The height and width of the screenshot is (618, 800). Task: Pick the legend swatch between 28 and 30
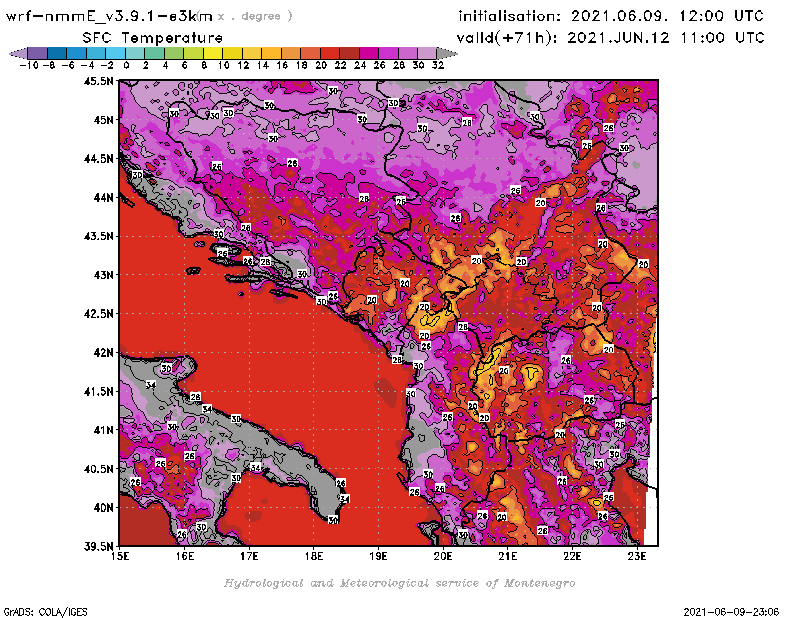point(408,53)
